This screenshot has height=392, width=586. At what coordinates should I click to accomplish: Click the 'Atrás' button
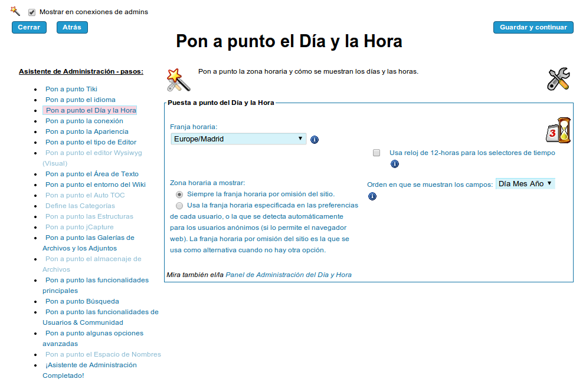(x=72, y=27)
